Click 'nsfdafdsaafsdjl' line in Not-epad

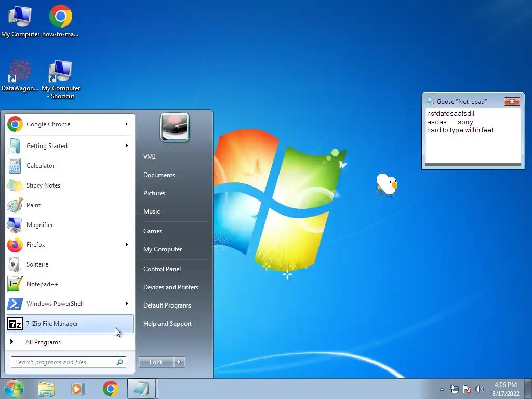(450, 113)
